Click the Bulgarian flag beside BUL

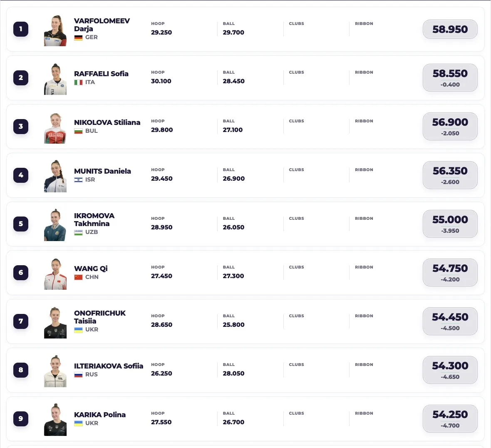(x=78, y=131)
